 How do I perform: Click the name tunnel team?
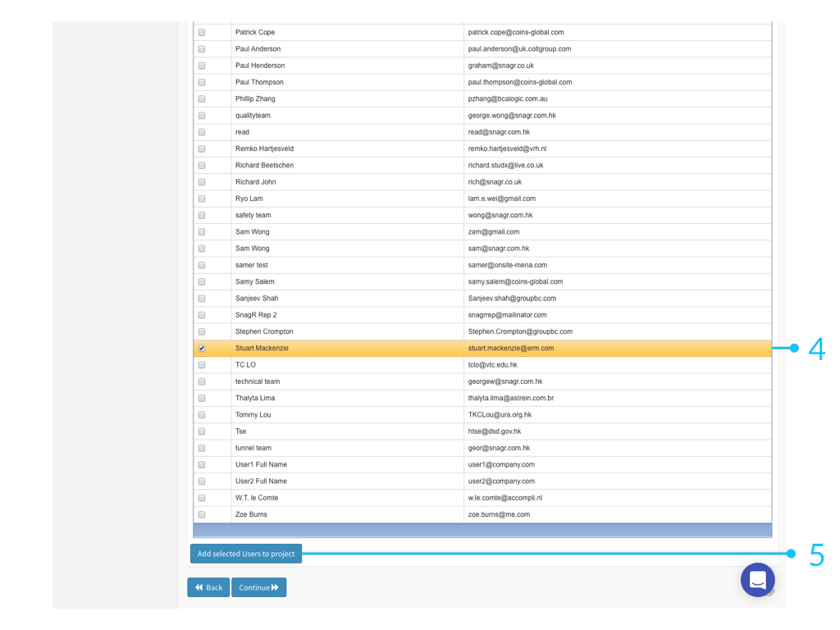[253, 448]
